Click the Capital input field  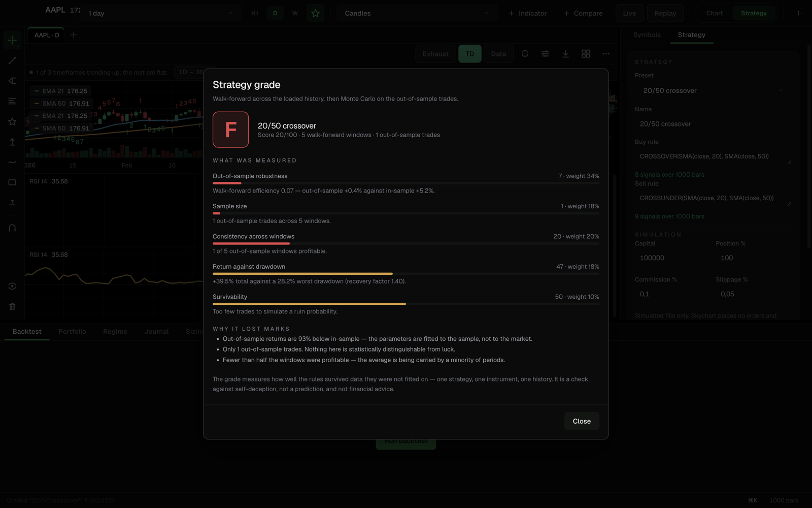pos(672,258)
